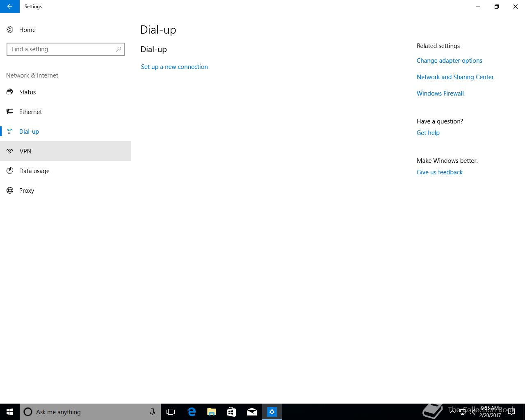
Task: Open the Windows Start menu
Action: pyautogui.click(x=10, y=412)
